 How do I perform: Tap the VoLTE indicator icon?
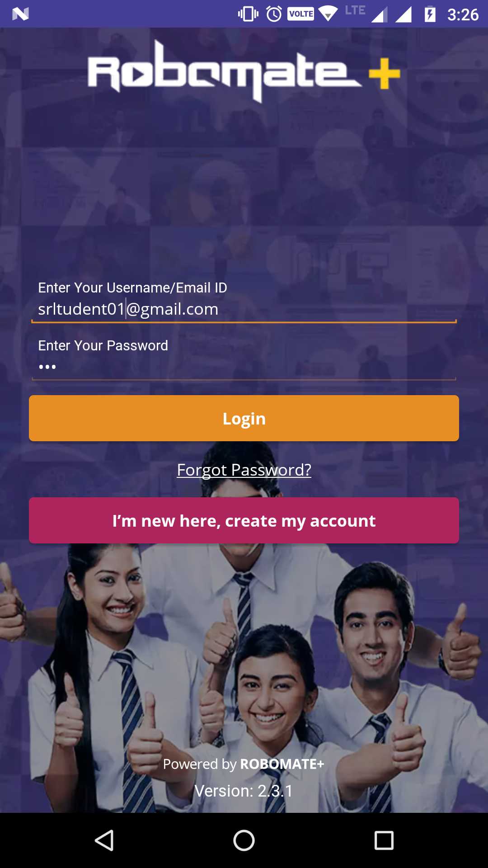tap(301, 14)
